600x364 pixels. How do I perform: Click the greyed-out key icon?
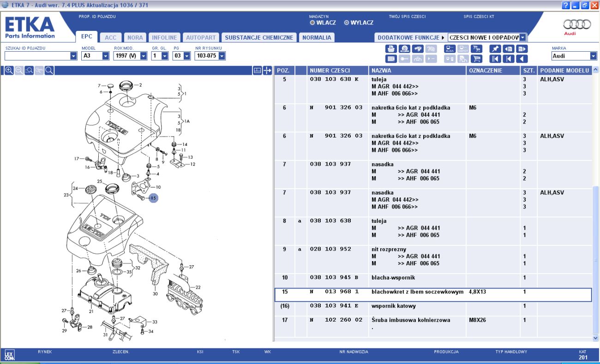click(404, 59)
